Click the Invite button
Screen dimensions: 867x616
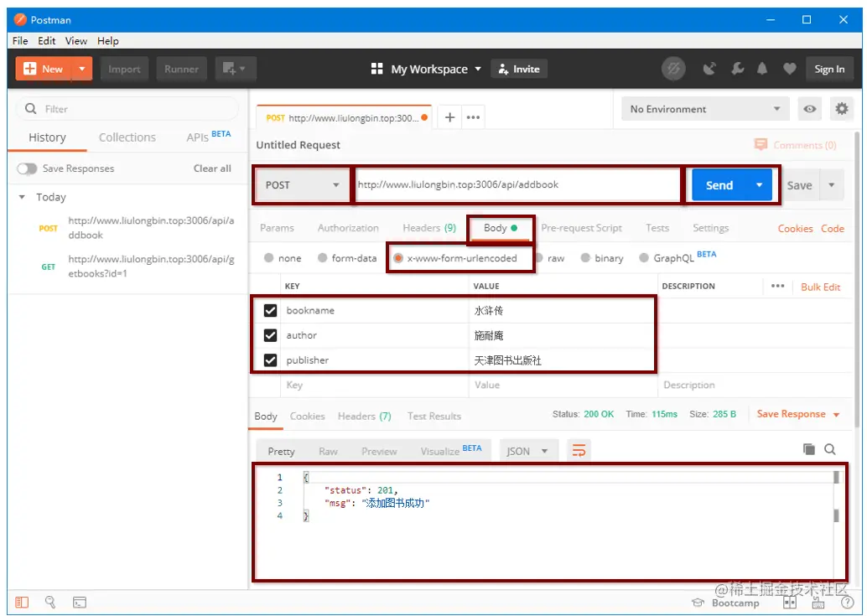coord(519,69)
